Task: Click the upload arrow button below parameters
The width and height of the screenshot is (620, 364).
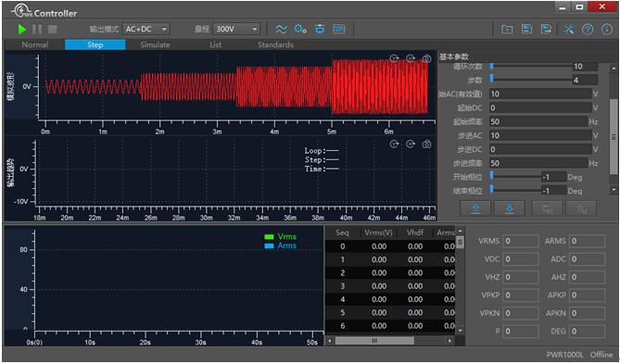Action: coord(475,208)
